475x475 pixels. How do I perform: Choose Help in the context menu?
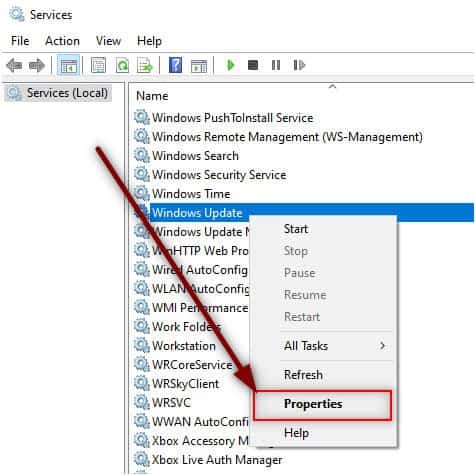click(x=296, y=433)
